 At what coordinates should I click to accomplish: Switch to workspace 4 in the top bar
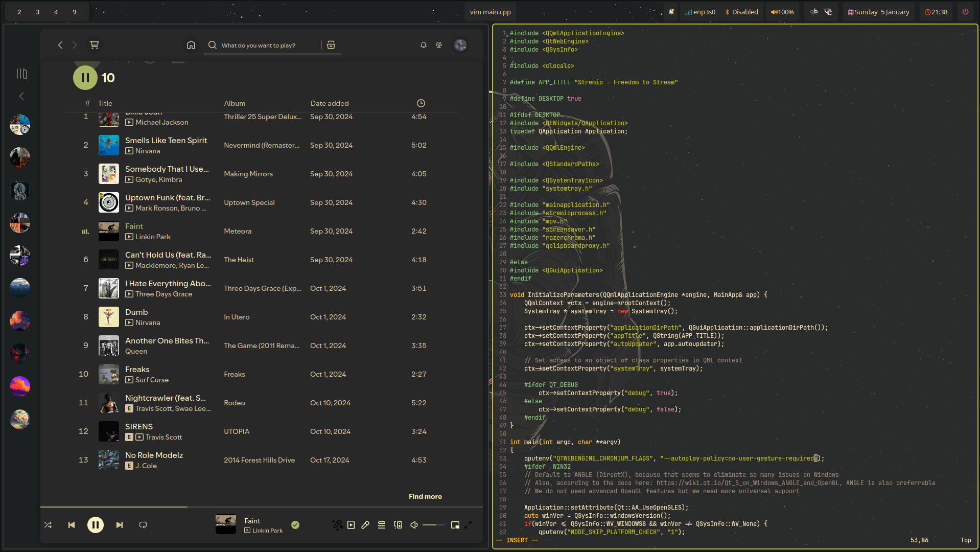click(56, 12)
